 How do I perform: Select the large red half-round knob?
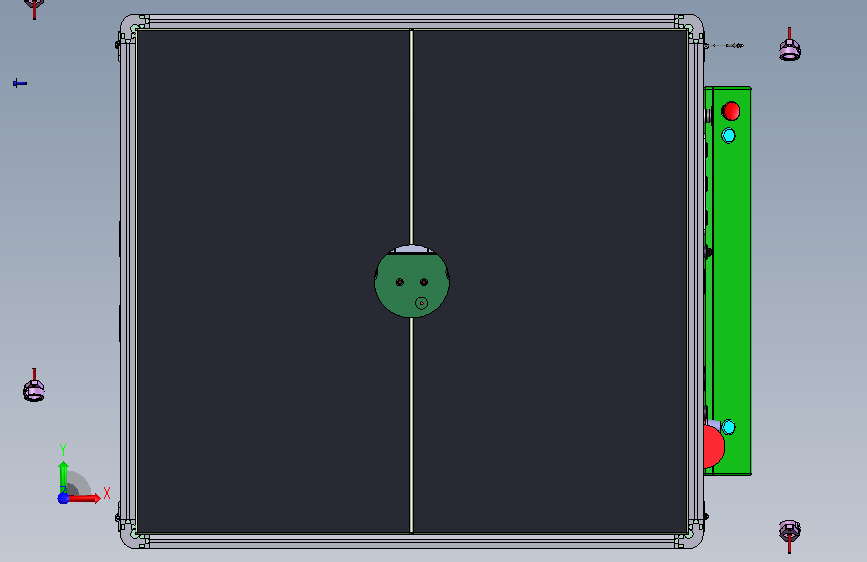pyautogui.click(x=714, y=446)
